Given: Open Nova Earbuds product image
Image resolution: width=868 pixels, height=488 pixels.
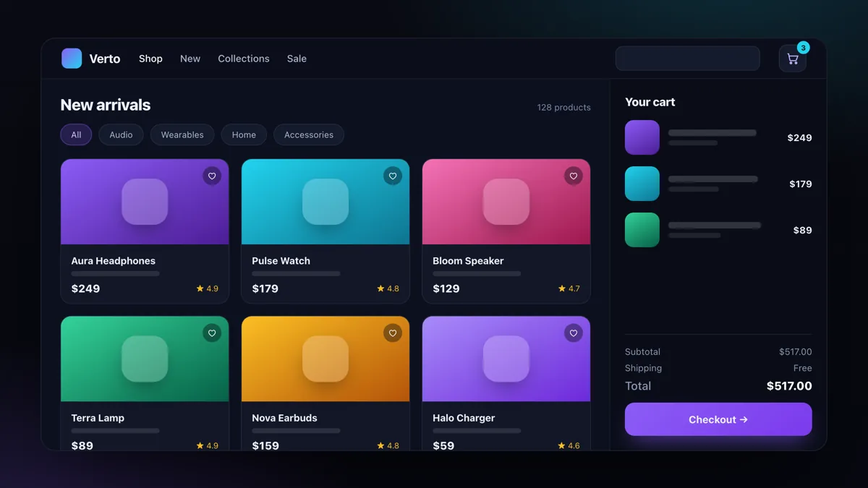Looking at the screenshot, I should [x=325, y=359].
